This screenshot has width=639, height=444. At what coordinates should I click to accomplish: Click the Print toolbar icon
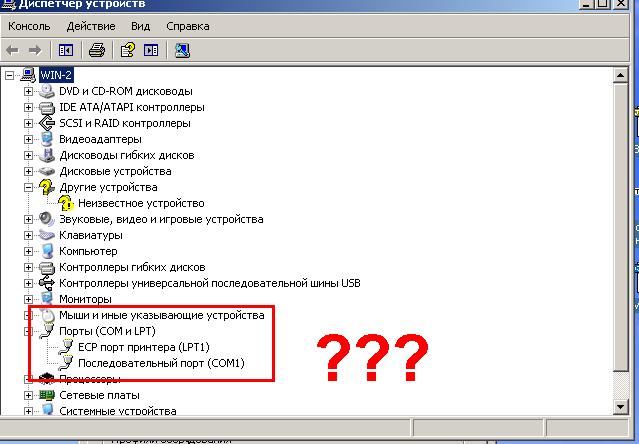pos(97,51)
